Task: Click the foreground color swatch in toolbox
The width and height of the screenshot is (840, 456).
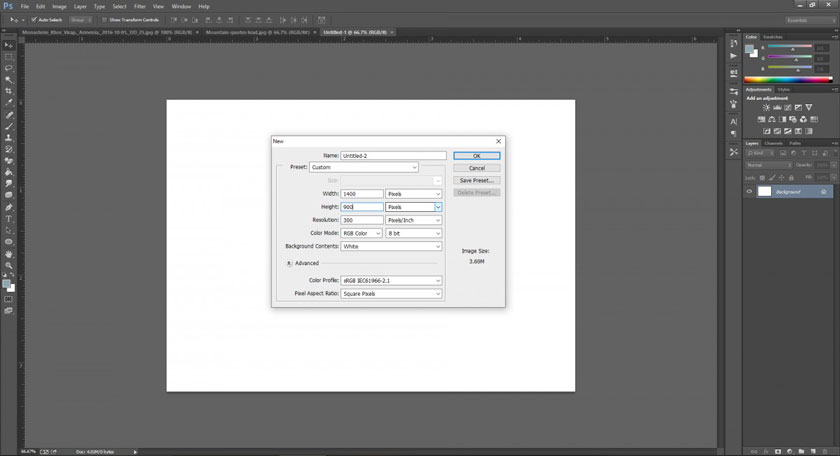Action: coord(6,284)
